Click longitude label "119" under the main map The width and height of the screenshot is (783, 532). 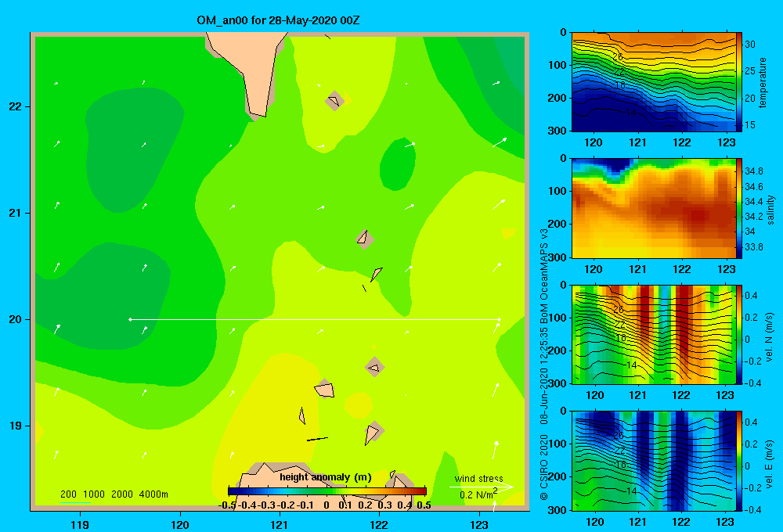(x=80, y=524)
